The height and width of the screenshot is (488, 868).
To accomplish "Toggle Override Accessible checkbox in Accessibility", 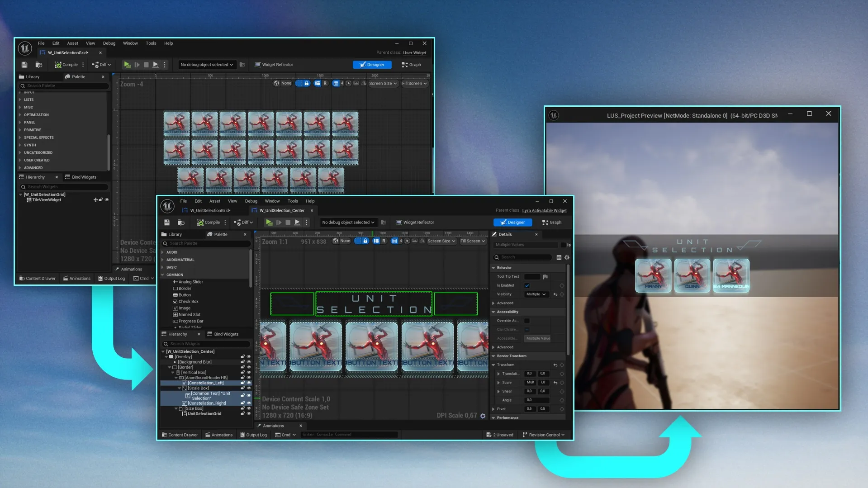I will point(527,321).
